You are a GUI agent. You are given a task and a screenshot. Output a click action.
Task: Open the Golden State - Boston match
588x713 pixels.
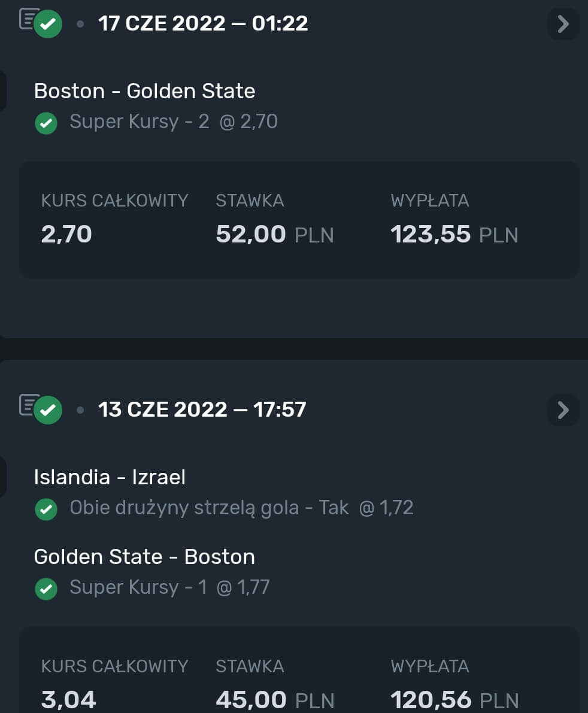144,557
